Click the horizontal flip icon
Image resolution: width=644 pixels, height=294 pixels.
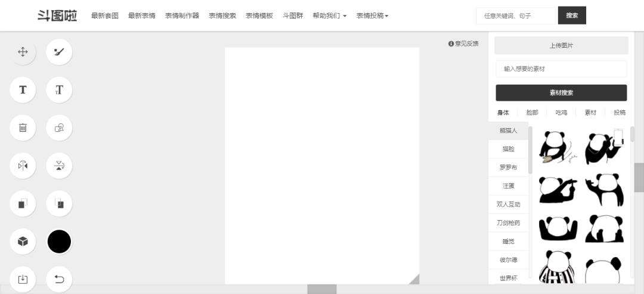pyautogui.click(x=23, y=165)
